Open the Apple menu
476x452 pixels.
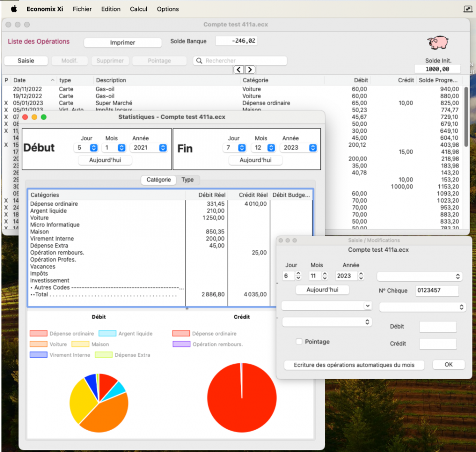pos(14,9)
